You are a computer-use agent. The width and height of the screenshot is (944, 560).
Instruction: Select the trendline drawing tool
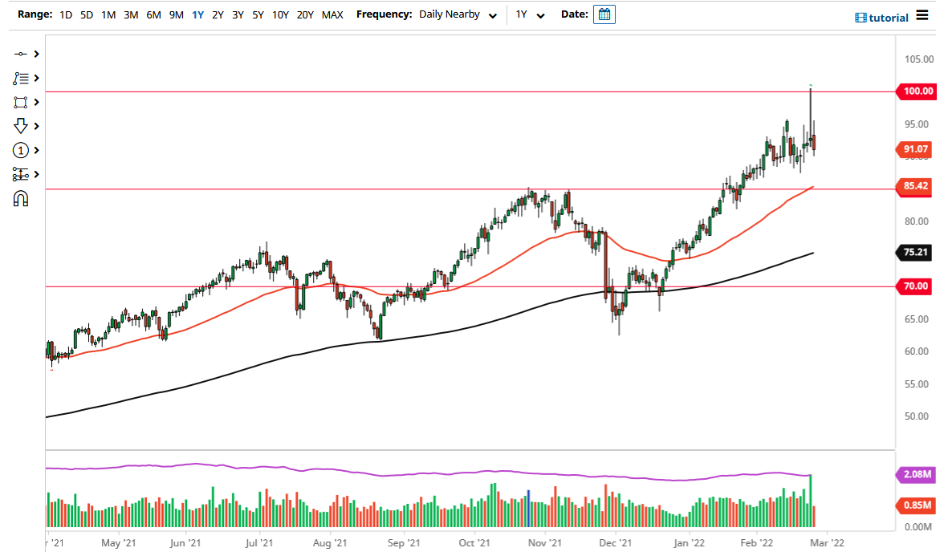(22, 54)
